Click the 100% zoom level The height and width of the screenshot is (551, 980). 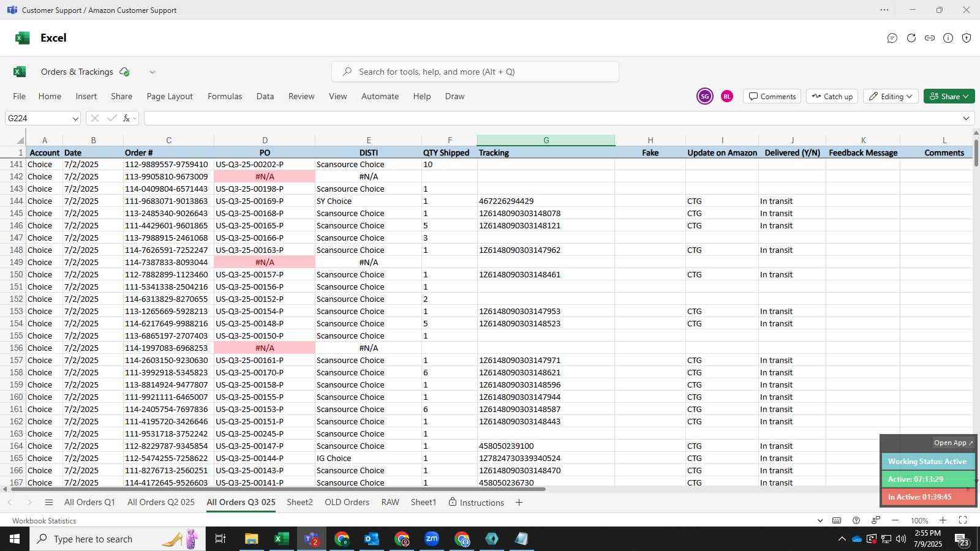919,520
